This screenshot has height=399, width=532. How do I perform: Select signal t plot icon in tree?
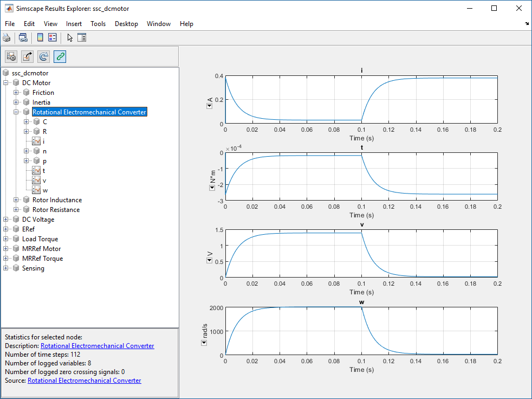tap(36, 171)
